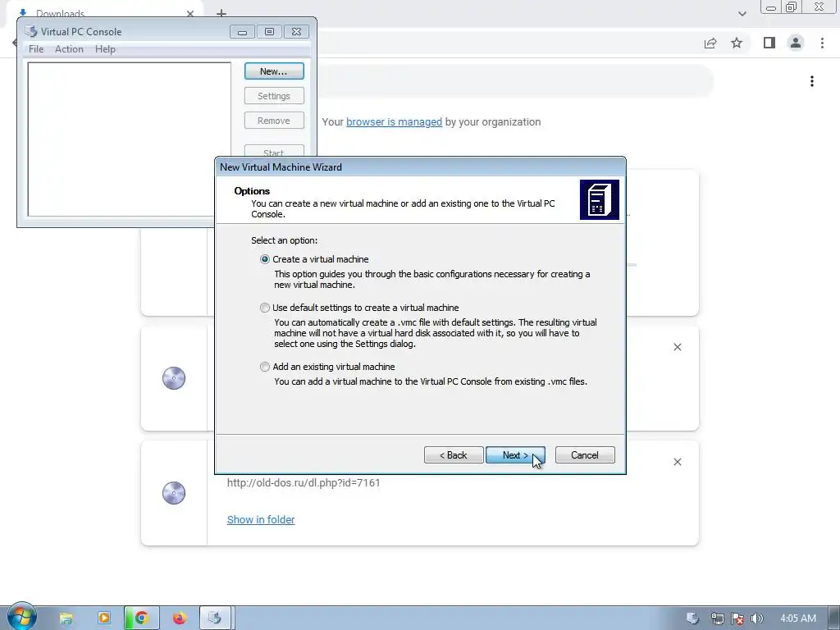The image size is (840, 630).
Task: Switch to Chrome in taskbar
Action: tap(141, 619)
